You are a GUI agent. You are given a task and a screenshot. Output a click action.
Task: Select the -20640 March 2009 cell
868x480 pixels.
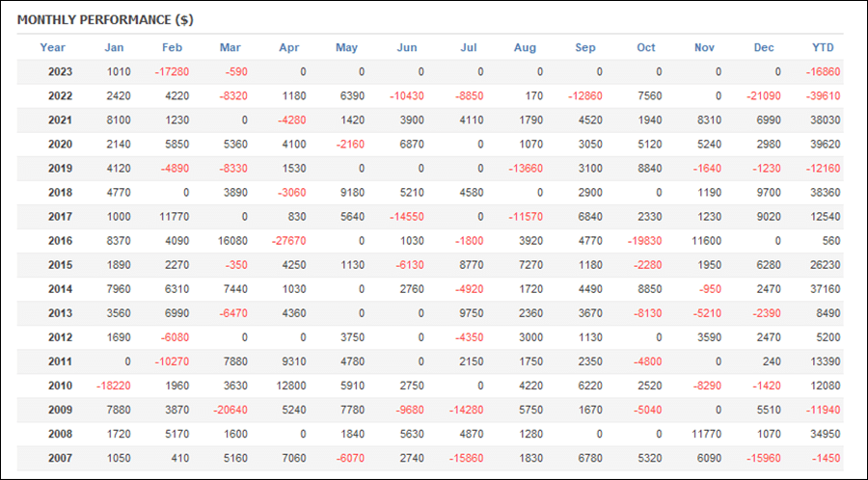(x=231, y=411)
